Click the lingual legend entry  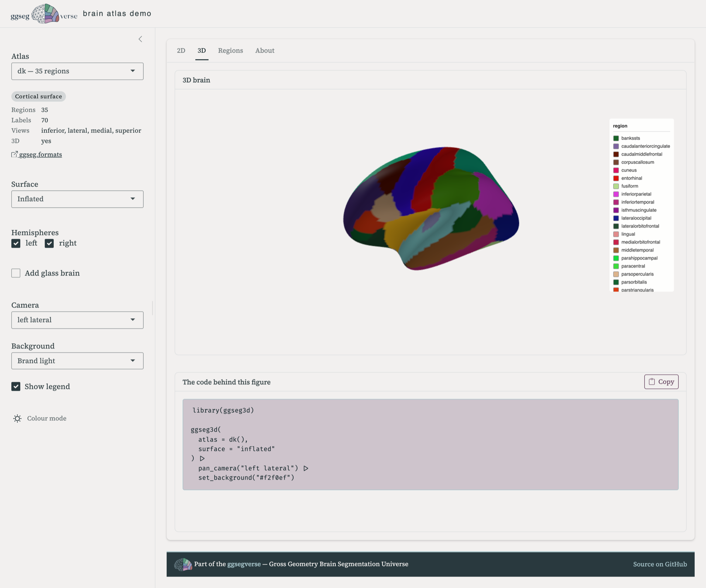tap(624, 234)
